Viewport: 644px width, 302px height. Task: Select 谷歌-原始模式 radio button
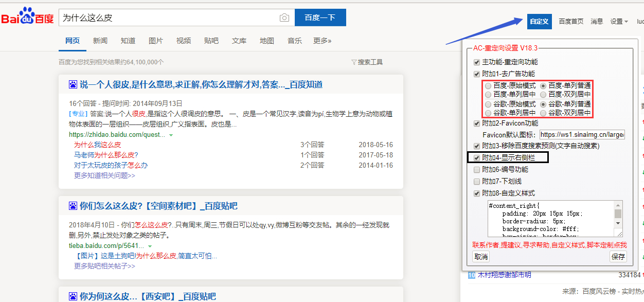coord(488,103)
